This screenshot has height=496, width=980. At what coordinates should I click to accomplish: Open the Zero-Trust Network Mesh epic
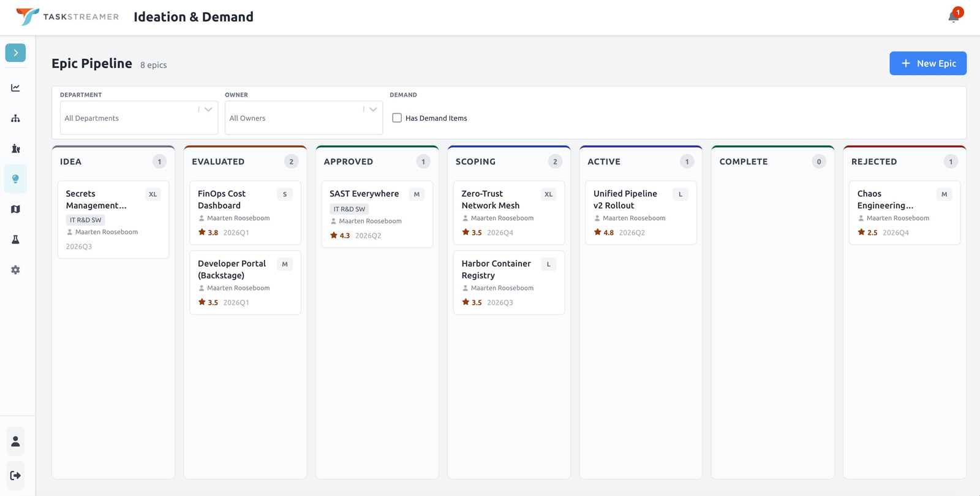pyautogui.click(x=509, y=213)
